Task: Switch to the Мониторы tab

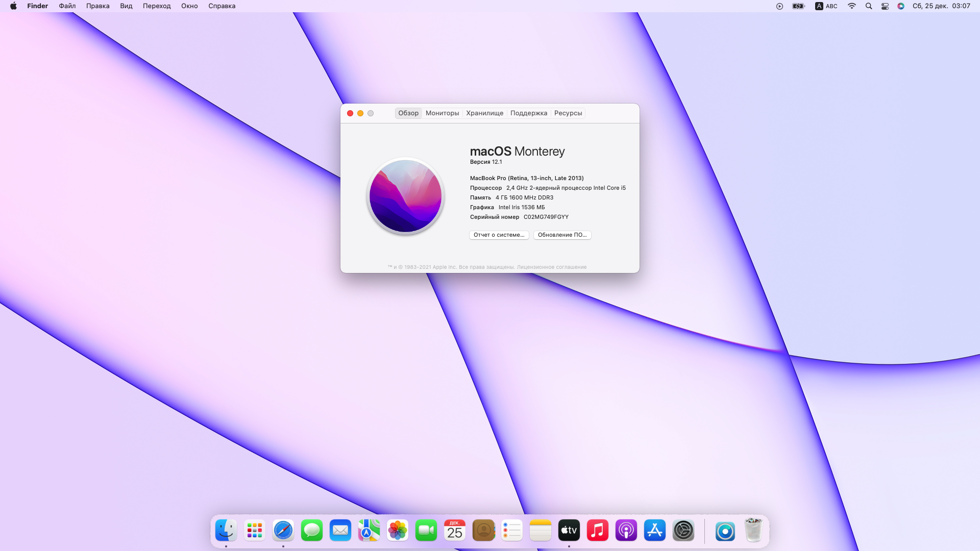Action: coord(442,113)
